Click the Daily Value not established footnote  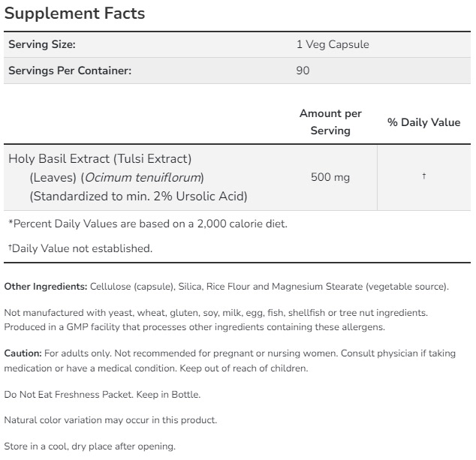point(80,248)
